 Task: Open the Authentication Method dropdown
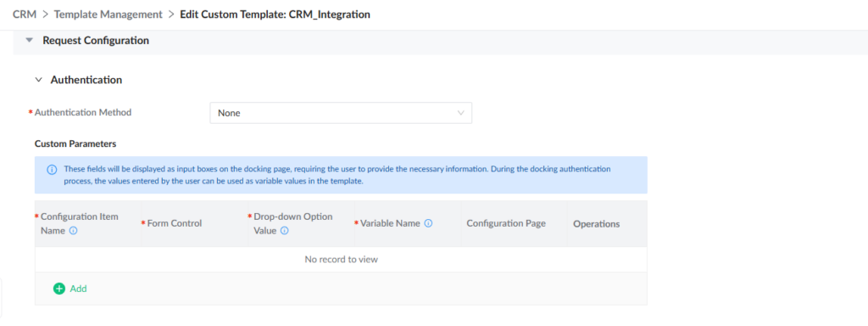point(341,113)
